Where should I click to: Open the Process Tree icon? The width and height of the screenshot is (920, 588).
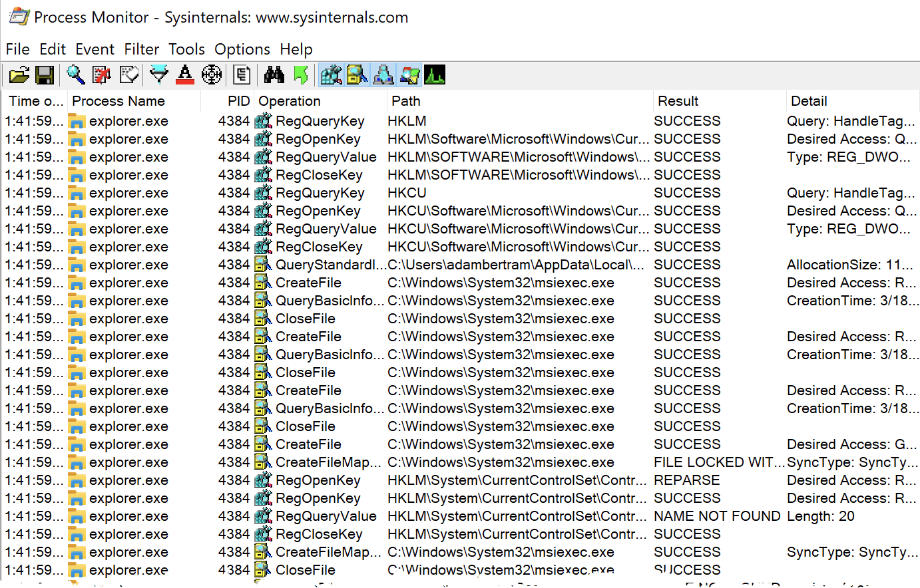(x=242, y=75)
